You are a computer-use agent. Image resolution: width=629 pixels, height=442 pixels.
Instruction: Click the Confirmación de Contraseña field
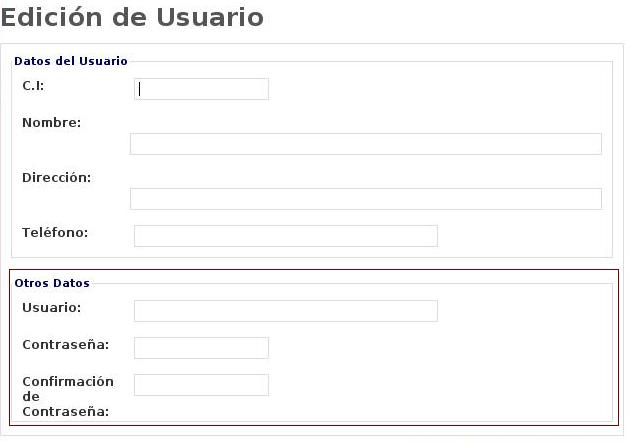pyautogui.click(x=201, y=385)
